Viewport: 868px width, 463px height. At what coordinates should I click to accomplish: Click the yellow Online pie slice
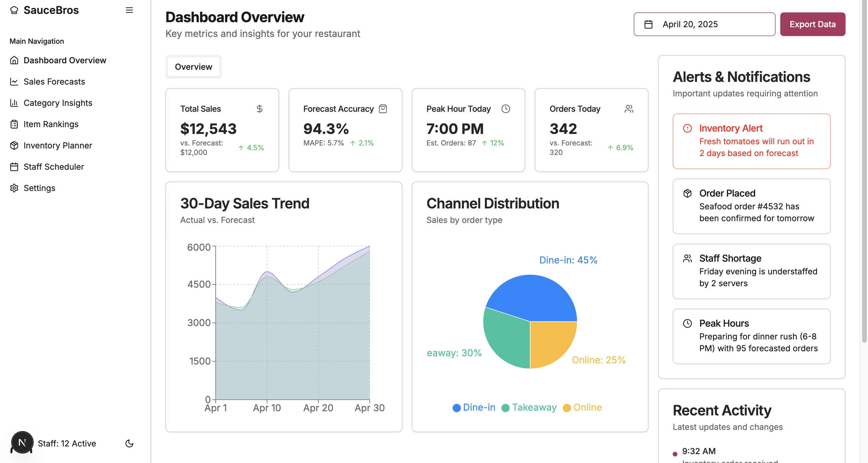pyautogui.click(x=549, y=341)
